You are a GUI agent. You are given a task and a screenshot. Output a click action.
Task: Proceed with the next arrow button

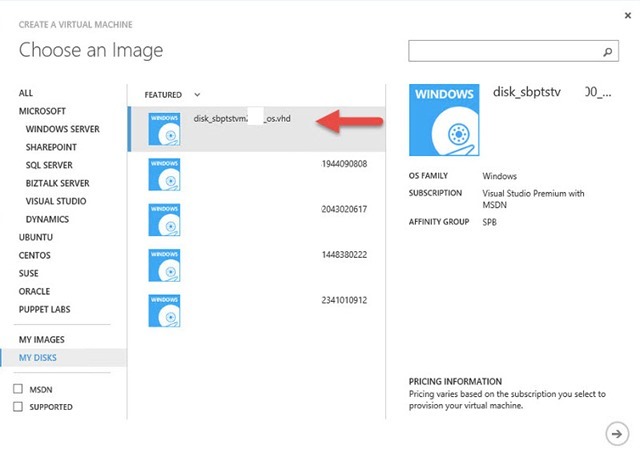pyautogui.click(x=617, y=434)
